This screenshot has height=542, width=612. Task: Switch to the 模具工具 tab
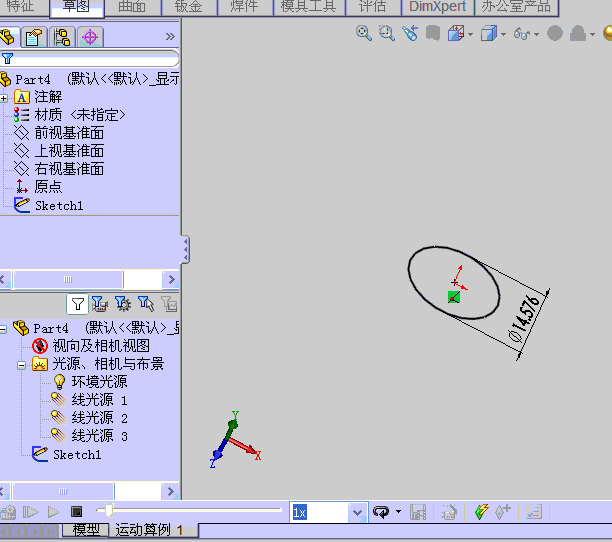point(309,7)
